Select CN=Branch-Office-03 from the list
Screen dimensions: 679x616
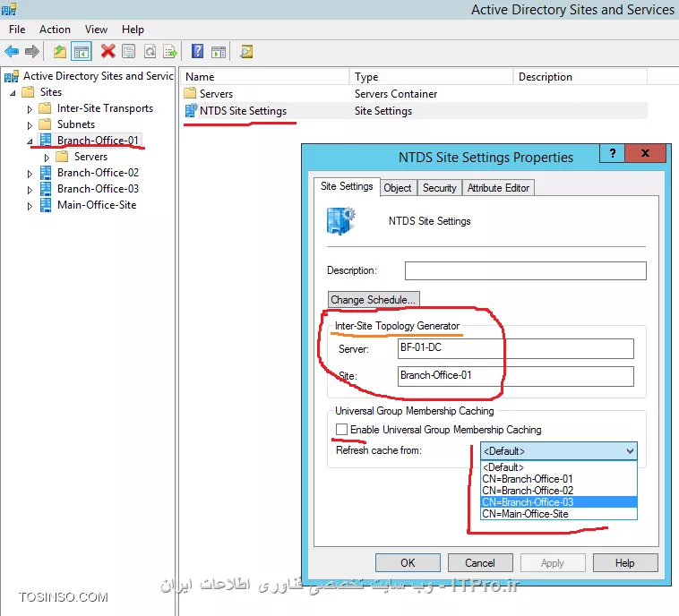559,502
